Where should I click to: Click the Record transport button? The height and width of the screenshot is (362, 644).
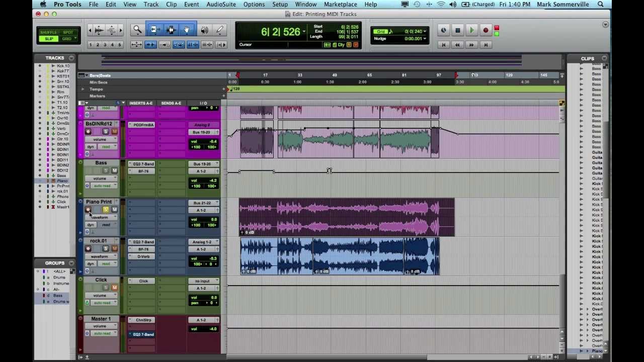[x=486, y=31]
